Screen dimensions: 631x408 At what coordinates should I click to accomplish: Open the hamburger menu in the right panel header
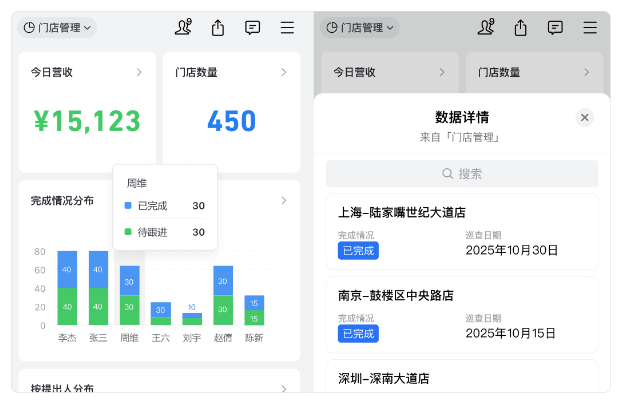pos(590,28)
